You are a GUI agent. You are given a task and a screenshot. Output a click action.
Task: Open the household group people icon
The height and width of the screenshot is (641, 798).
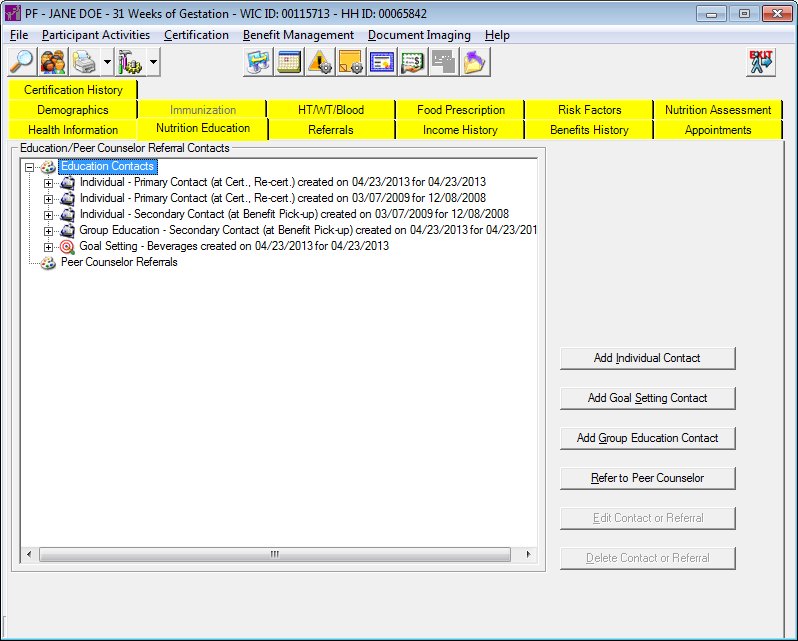click(53, 62)
